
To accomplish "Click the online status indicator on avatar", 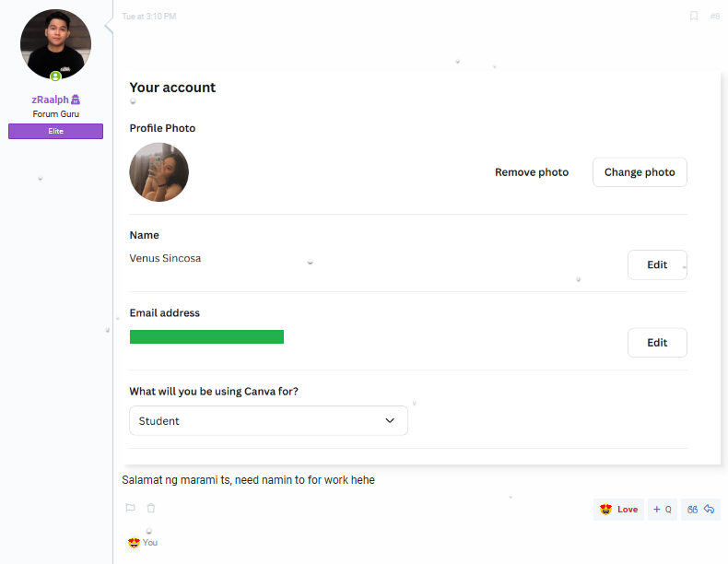I will click(x=55, y=76).
